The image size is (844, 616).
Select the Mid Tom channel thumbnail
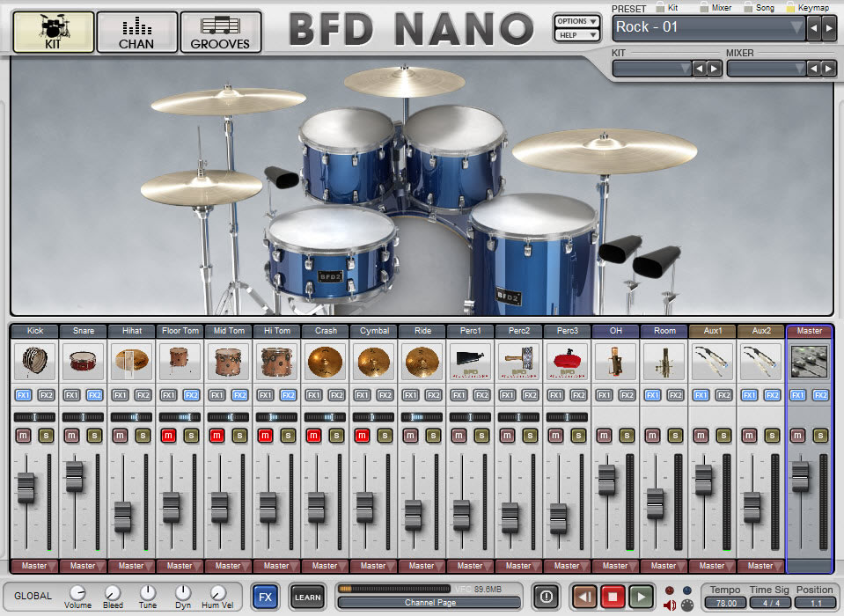coord(229,361)
